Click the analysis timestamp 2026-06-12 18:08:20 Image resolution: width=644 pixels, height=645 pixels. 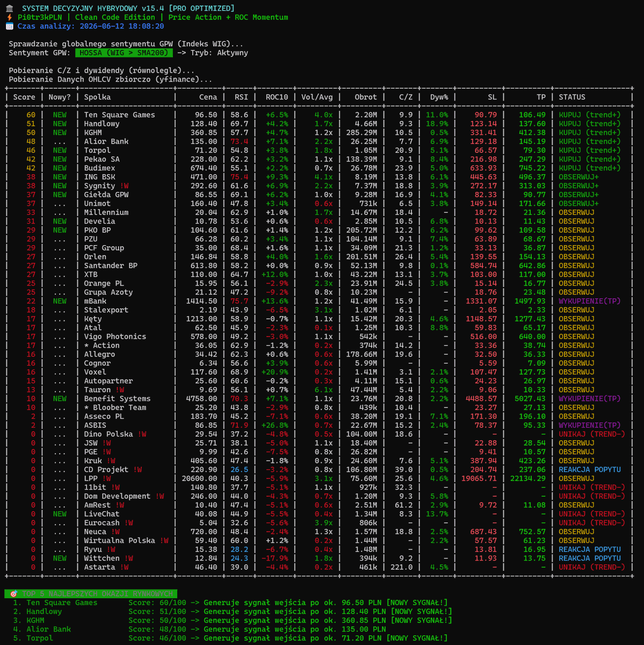click(122, 26)
